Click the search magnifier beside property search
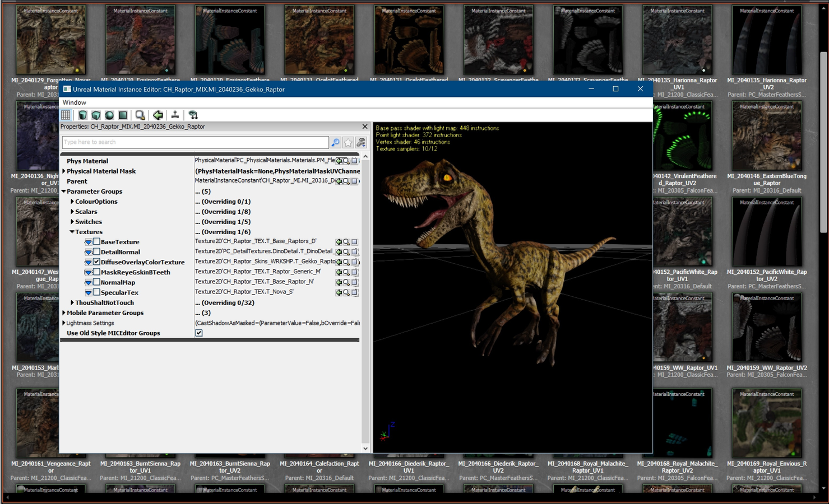The image size is (829, 504). (x=335, y=142)
